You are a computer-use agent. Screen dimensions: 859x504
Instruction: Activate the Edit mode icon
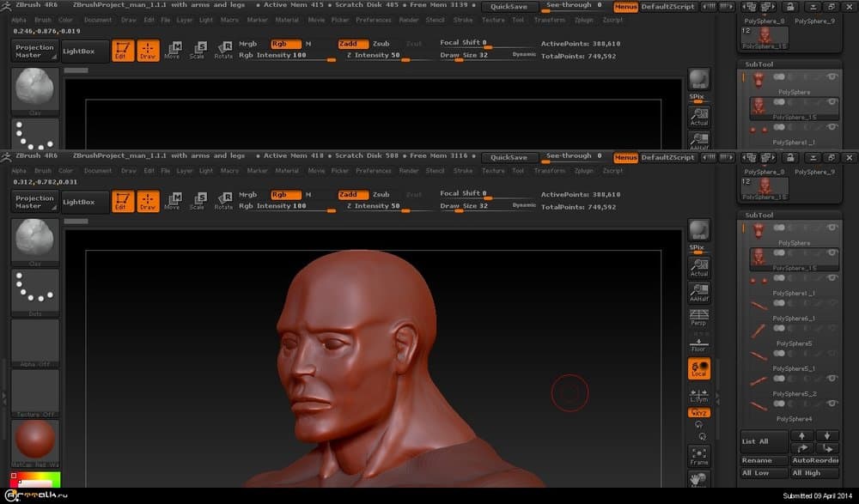click(123, 200)
